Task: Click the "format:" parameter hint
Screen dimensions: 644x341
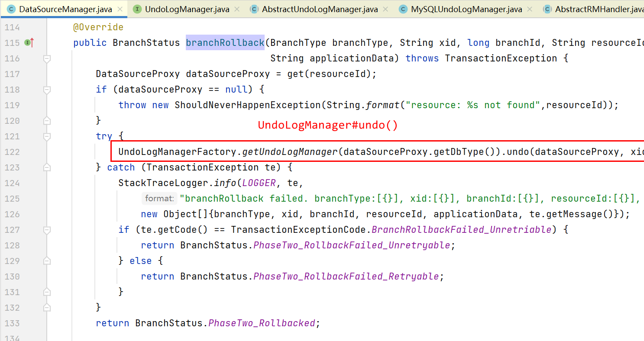Action: tap(160, 199)
